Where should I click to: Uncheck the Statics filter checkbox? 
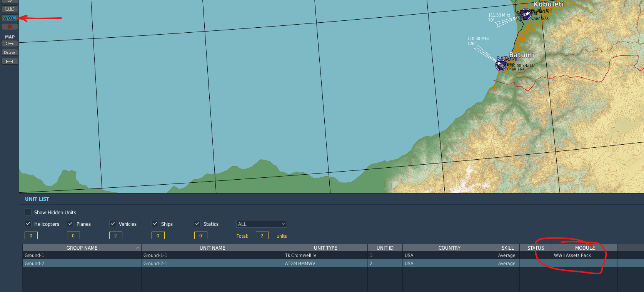pyautogui.click(x=197, y=224)
